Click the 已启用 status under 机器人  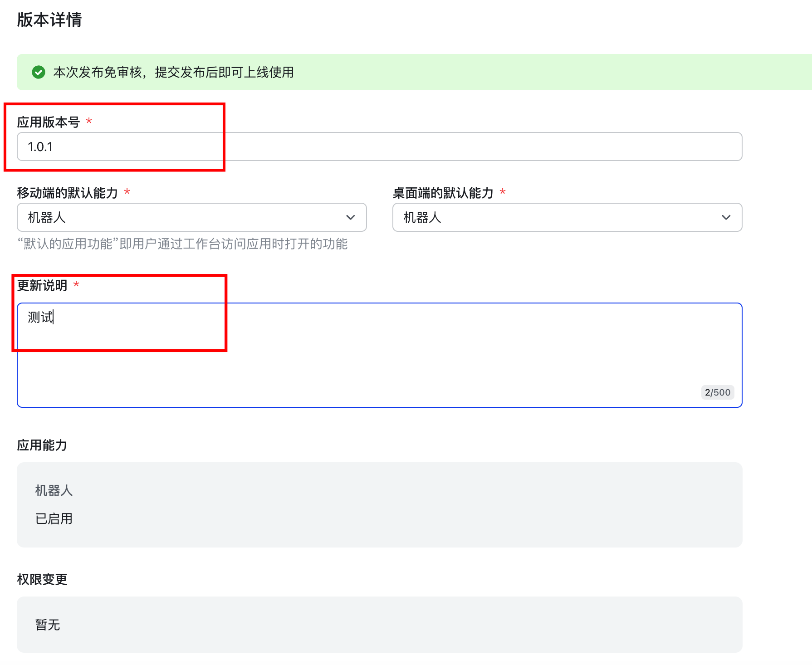[54, 518]
